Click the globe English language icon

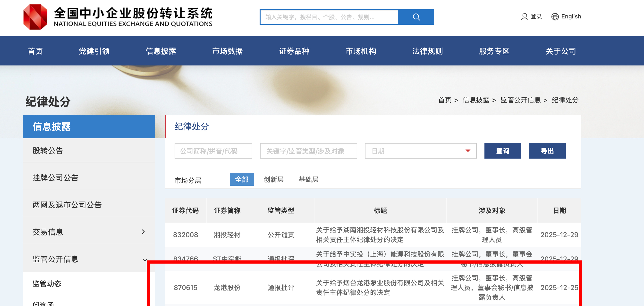pos(555,17)
